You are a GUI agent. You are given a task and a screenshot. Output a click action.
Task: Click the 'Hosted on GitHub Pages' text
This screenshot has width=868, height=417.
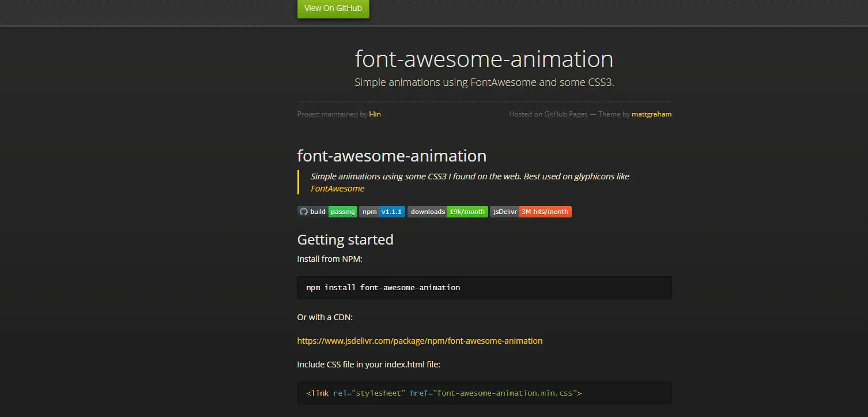548,114
